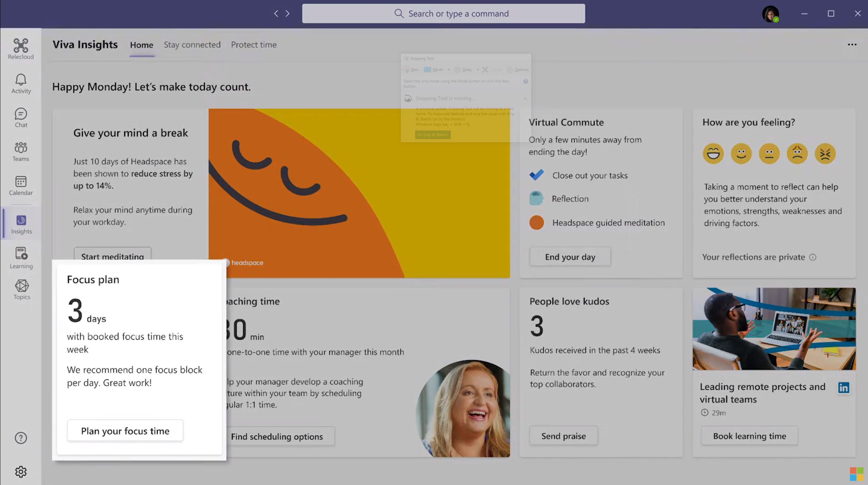This screenshot has height=485, width=868.
Task: Open Help from the sidebar
Action: [21, 438]
